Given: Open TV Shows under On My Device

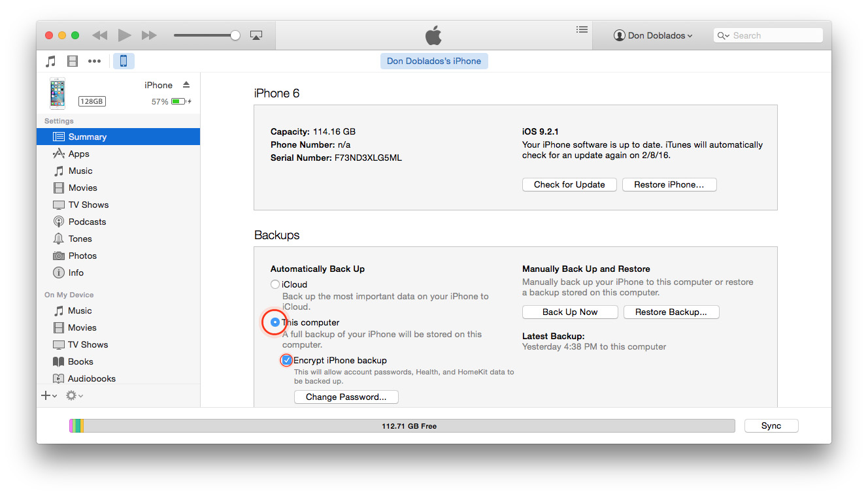Looking at the screenshot, I should (118, 344).
